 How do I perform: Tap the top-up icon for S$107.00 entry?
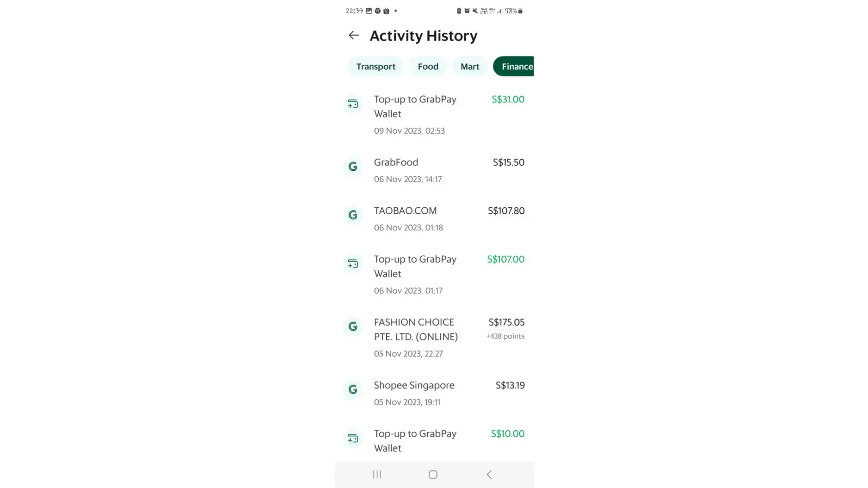tap(353, 264)
